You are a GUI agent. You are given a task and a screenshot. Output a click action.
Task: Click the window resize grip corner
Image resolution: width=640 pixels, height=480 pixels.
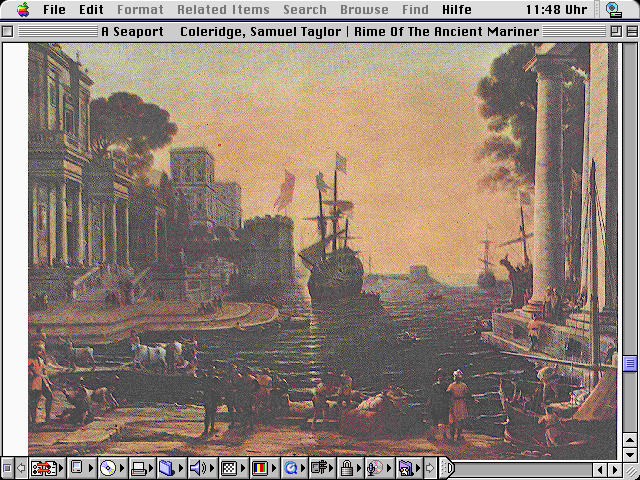pyautogui.click(x=631, y=469)
